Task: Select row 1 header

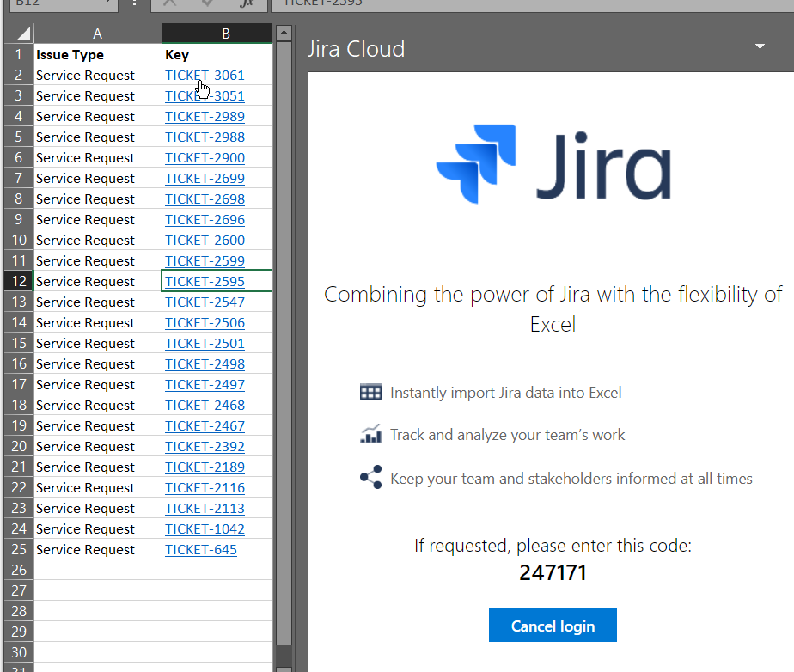Action: pyautogui.click(x=19, y=55)
